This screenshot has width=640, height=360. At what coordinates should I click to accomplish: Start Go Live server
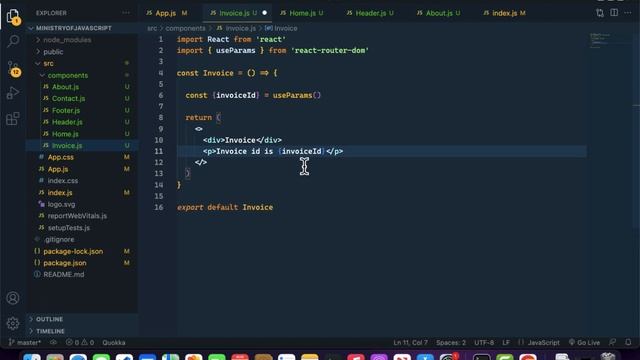[584, 342]
